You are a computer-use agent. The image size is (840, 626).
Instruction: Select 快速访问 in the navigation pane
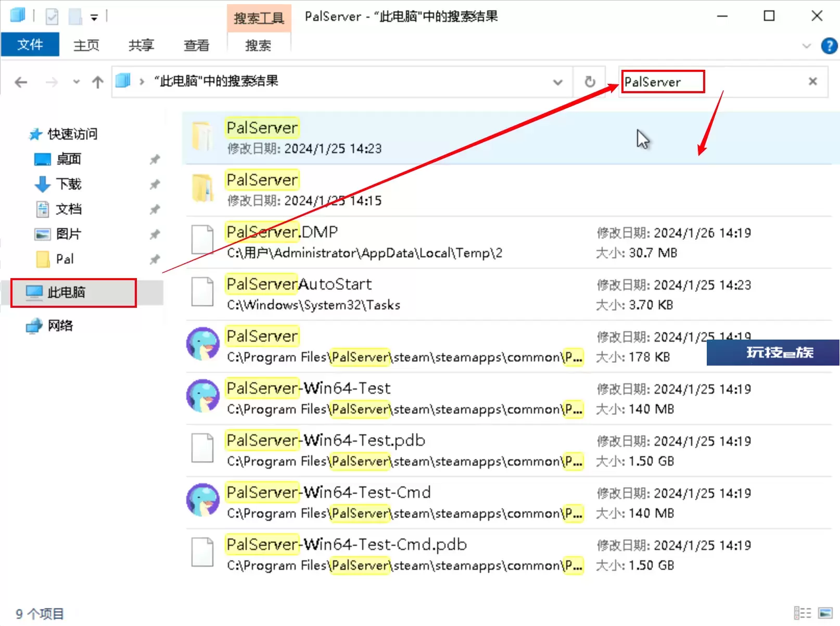tap(63, 134)
